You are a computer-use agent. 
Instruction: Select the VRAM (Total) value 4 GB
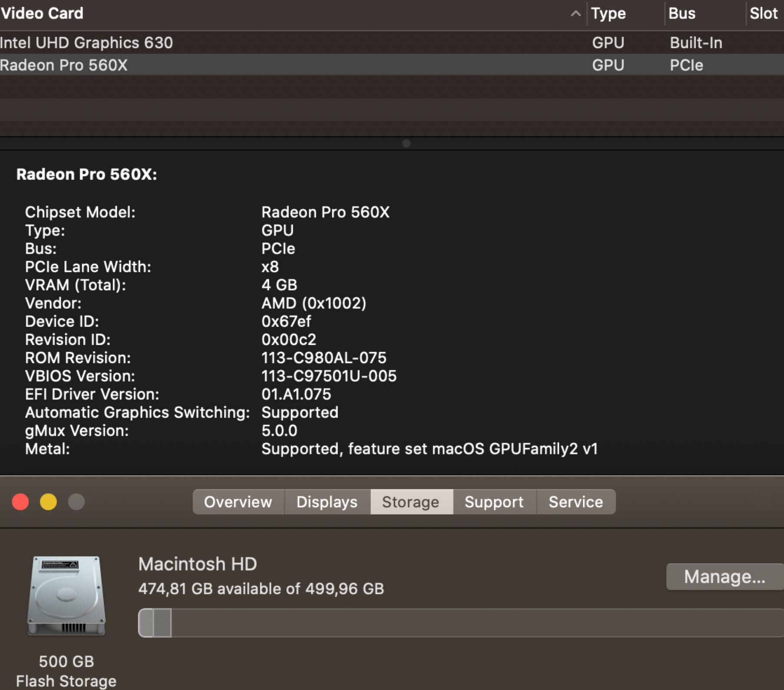[279, 285]
